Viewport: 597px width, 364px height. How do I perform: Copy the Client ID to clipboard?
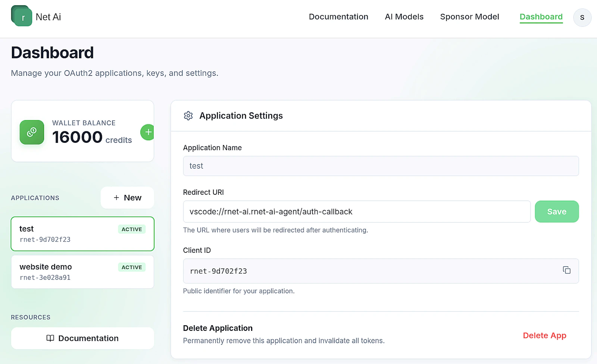point(566,270)
